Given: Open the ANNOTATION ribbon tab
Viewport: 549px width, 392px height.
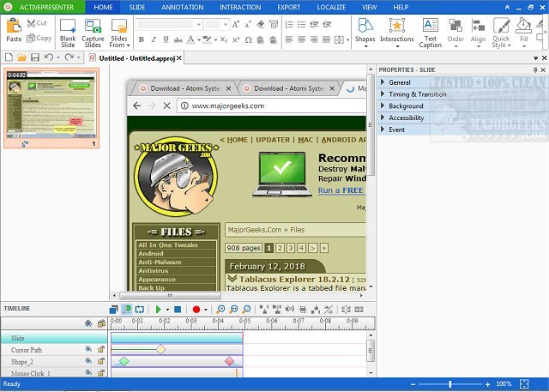Looking at the screenshot, I should point(180,7).
